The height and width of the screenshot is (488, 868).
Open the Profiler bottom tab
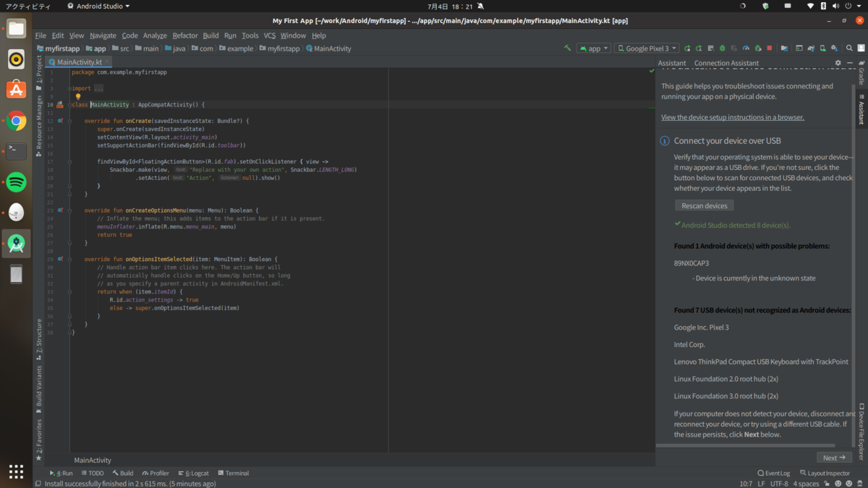point(155,473)
